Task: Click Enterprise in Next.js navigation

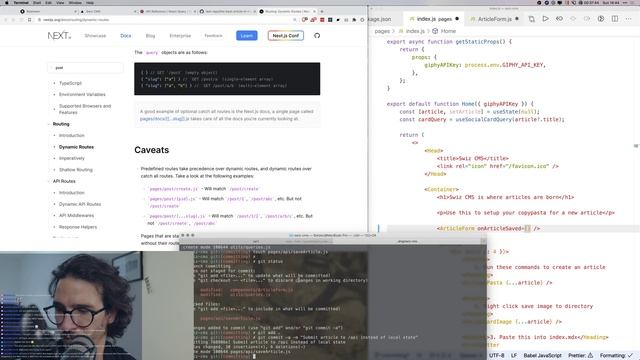Action: click(180, 36)
